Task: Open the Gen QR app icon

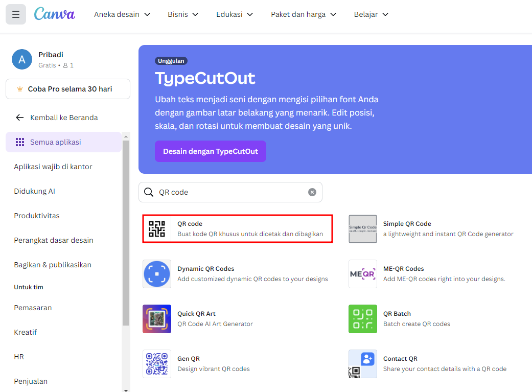Action: pos(156,363)
